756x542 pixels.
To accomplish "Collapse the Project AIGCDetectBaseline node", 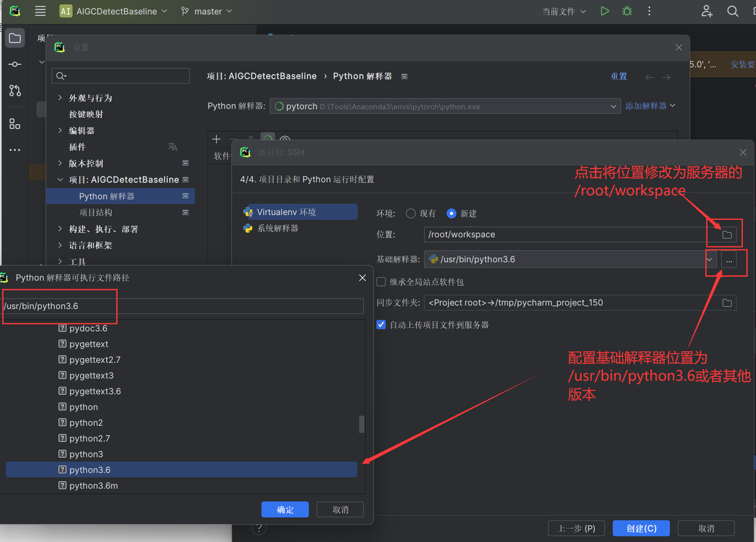I will (x=60, y=180).
